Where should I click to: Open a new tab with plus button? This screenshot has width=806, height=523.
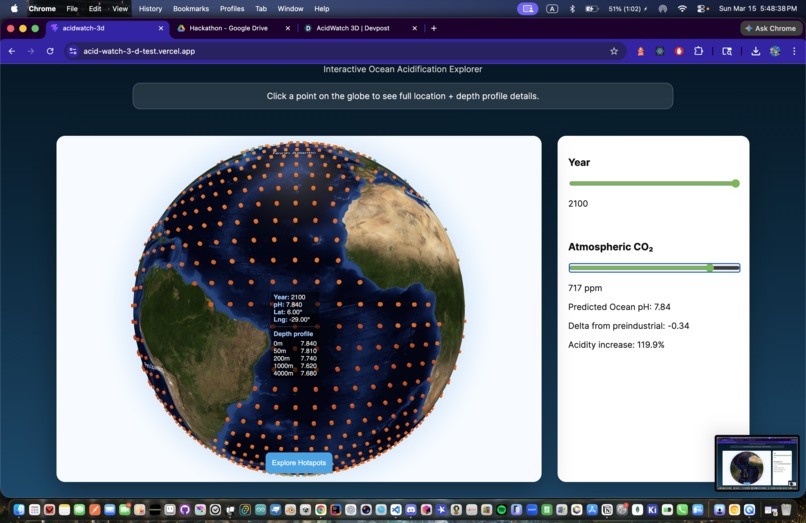click(x=434, y=28)
